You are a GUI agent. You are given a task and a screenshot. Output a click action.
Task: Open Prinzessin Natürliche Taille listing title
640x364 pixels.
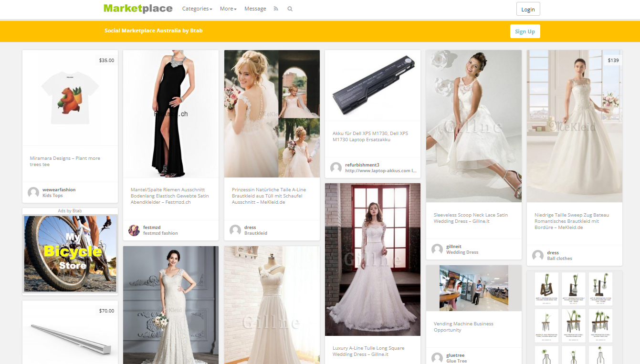269,196
